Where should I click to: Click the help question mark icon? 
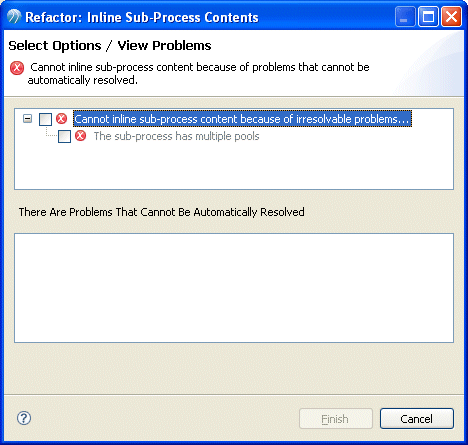(x=24, y=418)
